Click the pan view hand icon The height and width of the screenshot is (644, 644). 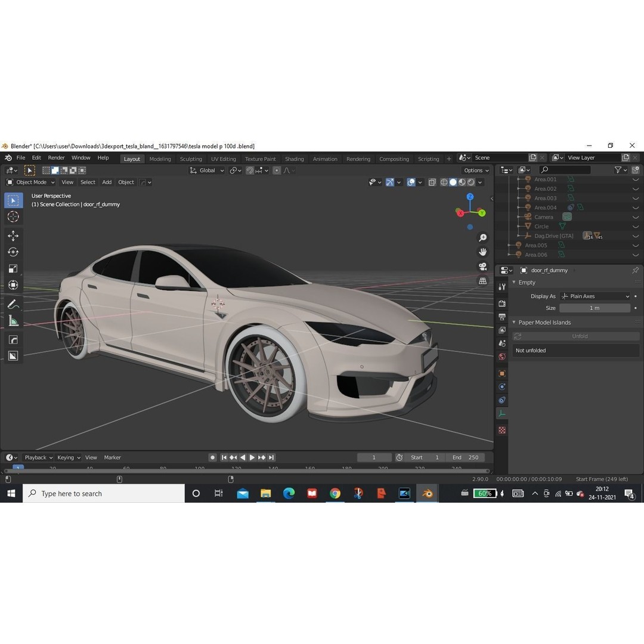tap(482, 252)
